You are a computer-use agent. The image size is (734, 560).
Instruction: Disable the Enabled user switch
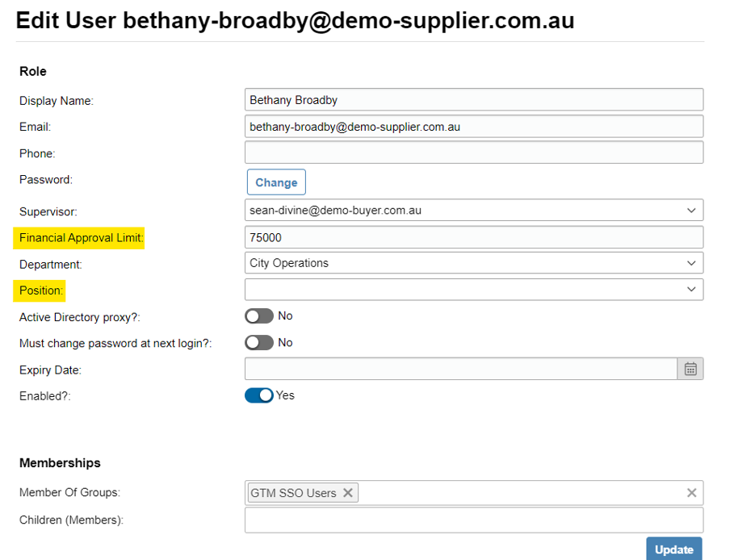[x=259, y=395]
